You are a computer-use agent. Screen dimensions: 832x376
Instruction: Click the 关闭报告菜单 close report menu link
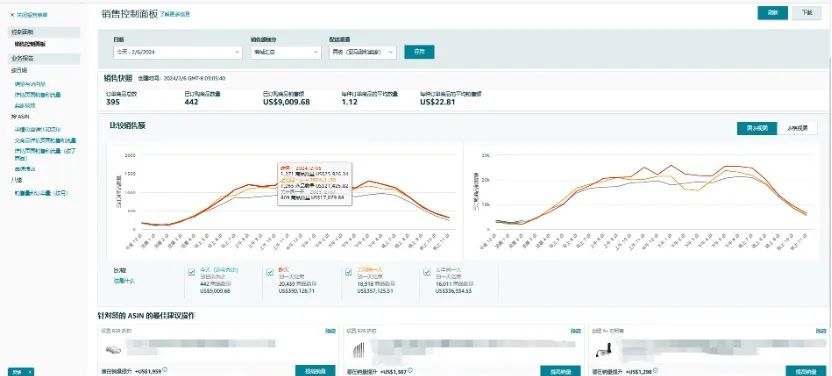tap(32, 15)
